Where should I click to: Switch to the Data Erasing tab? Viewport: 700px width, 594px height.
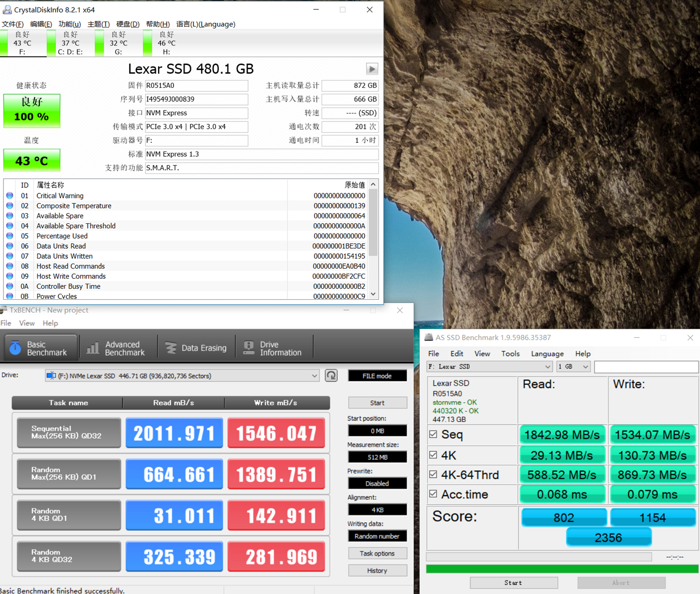tap(196, 348)
